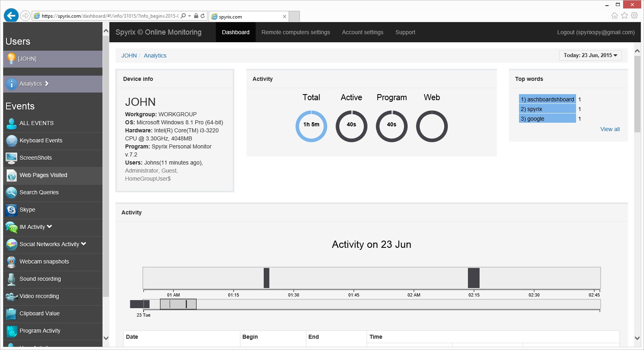Click the Search Queries magnifier icon

[x=11, y=192]
